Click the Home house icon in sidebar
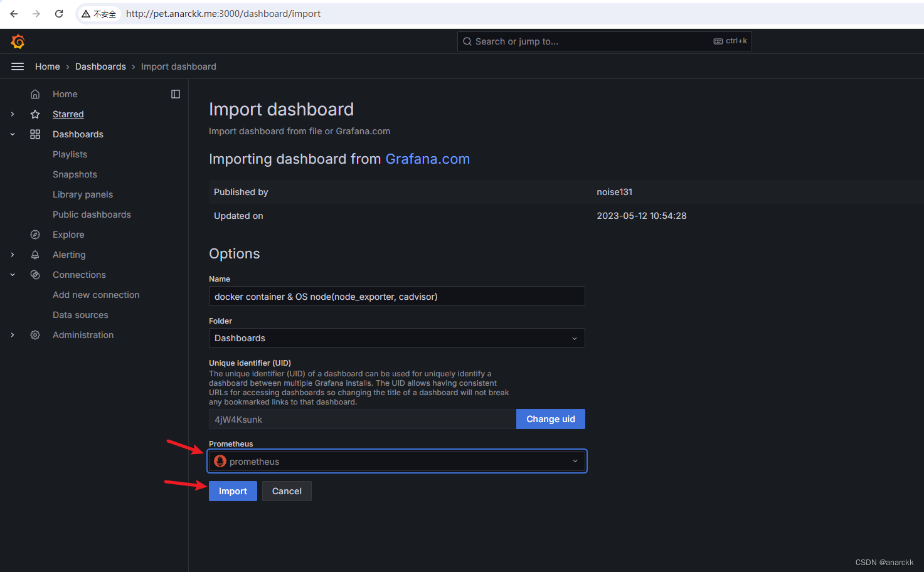The height and width of the screenshot is (572, 924). [x=35, y=94]
